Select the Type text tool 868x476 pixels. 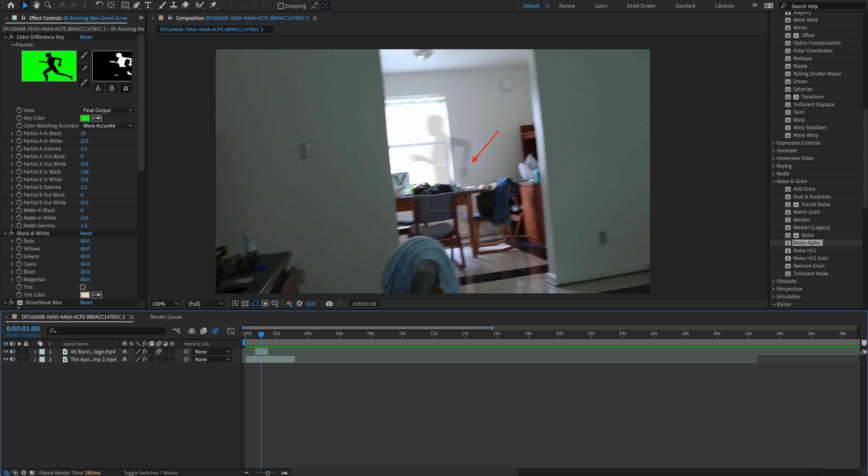pos(148,5)
